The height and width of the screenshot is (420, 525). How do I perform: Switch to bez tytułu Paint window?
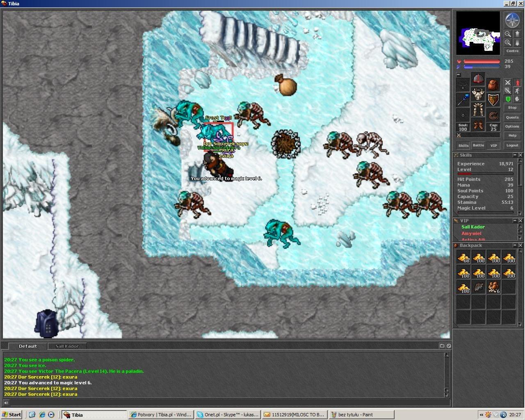pos(361,415)
